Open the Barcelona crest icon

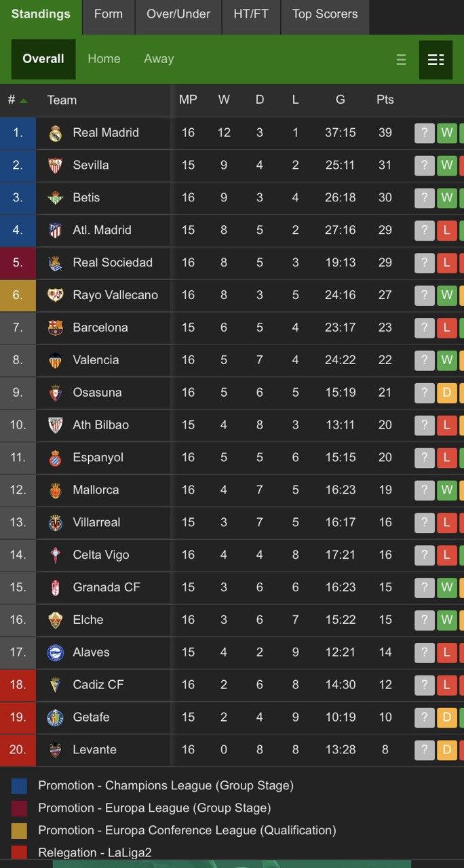(x=55, y=328)
